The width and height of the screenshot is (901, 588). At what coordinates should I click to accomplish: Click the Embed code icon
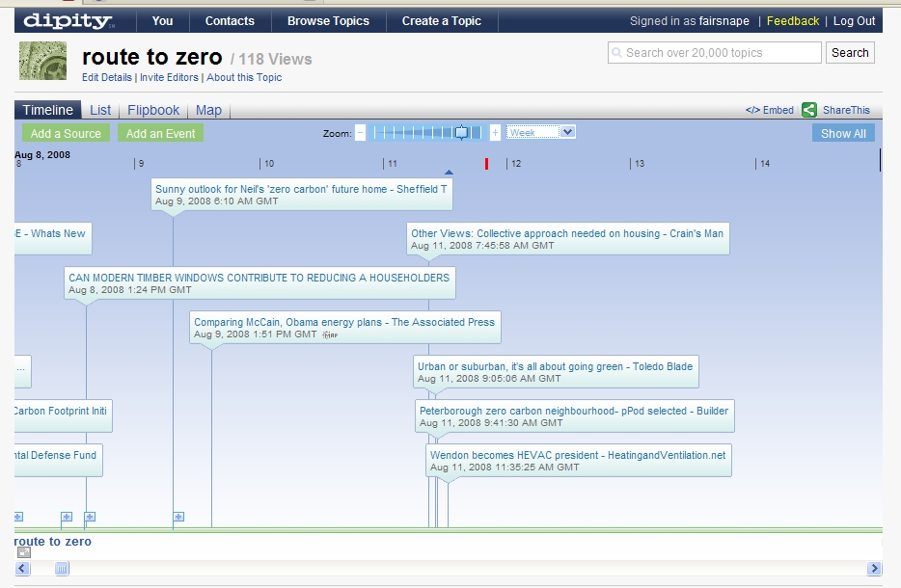coord(752,110)
